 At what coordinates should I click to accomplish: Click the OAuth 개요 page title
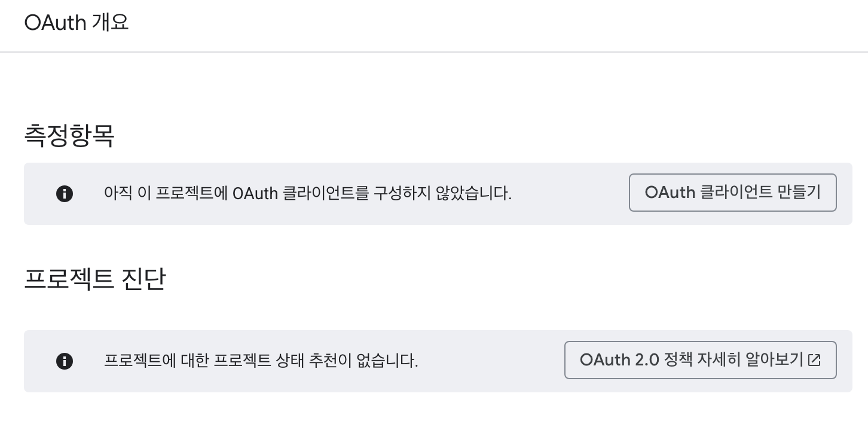77,23
